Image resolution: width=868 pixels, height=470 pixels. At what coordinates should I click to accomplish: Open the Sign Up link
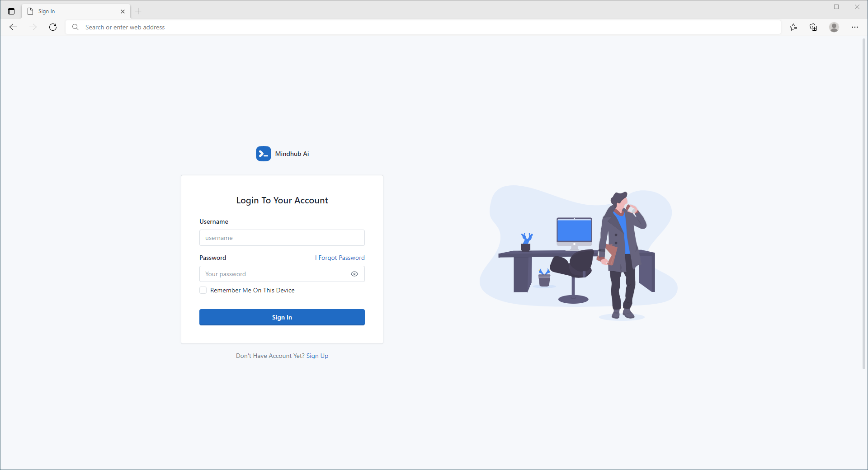click(317, 356)
